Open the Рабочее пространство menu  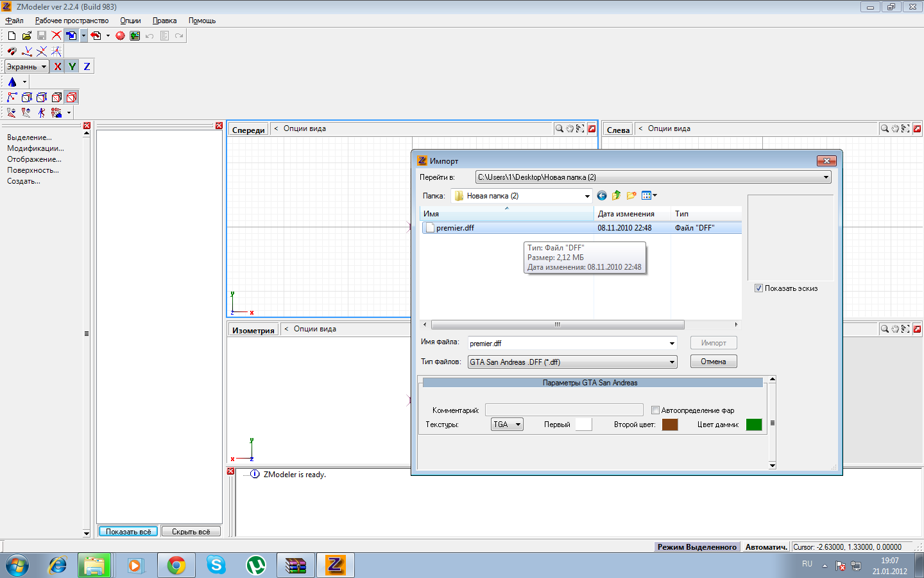72,21
